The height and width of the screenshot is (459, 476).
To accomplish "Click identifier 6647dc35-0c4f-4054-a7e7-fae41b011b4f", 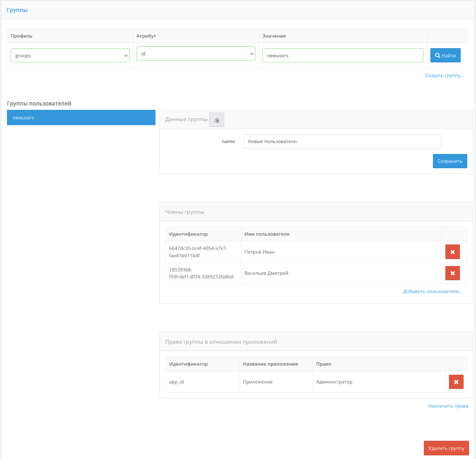I will point(198,252).
